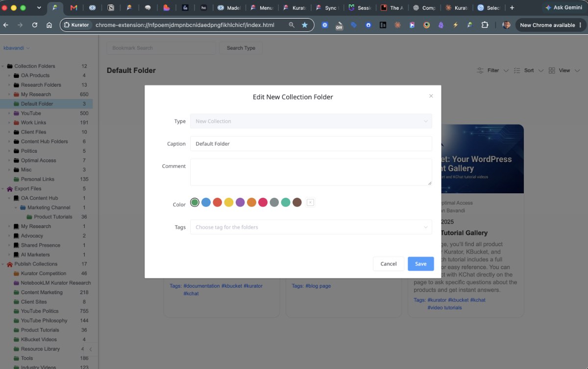
Task: Click the Comment text area
Action: (311, 172)
